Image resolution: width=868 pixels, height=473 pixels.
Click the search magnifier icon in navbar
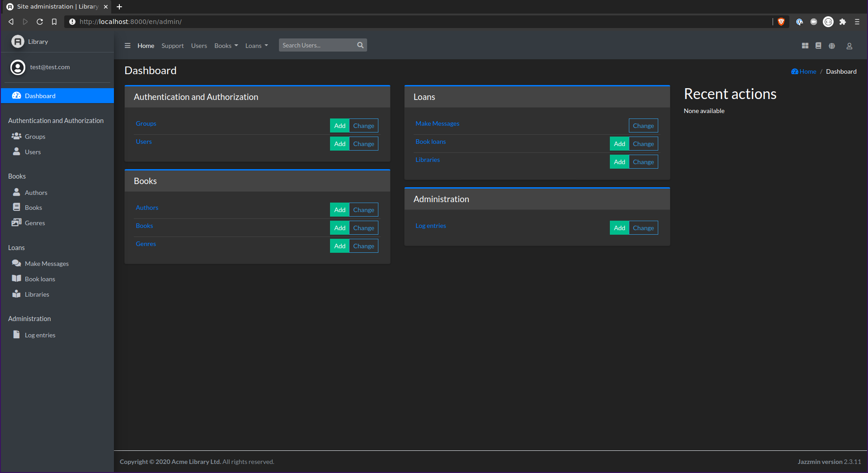tap(360, 45)
